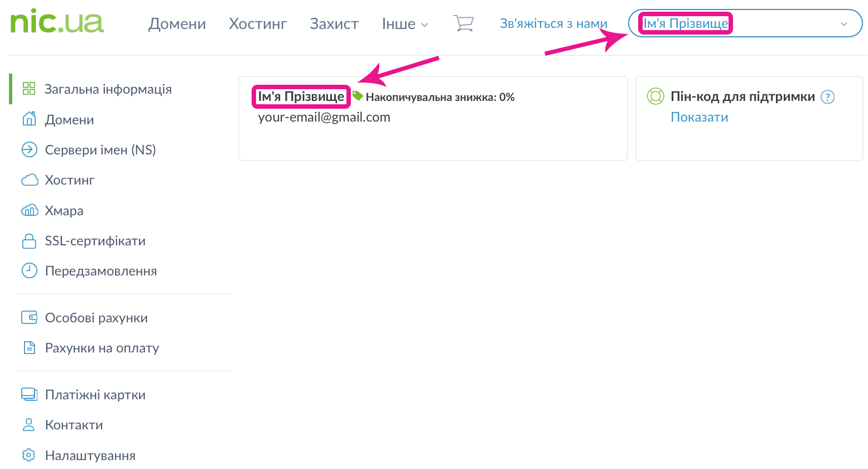
Task: Click the help question mark beside Пін-код
Action: [x=828, y=97]
